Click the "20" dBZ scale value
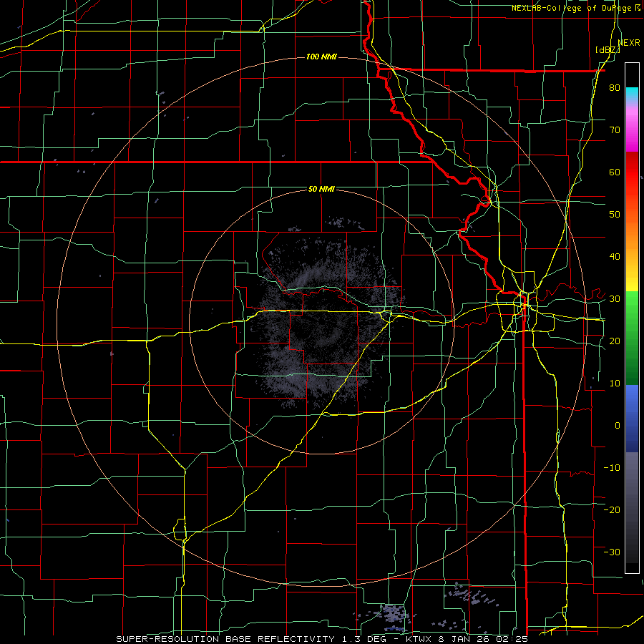The width and height of the screenshot is (644, 644). (615, 341)
